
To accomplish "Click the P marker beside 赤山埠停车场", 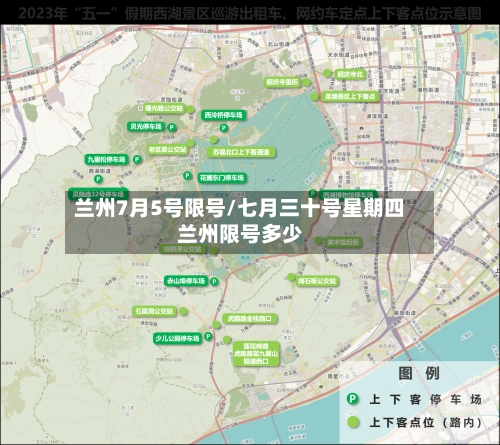I will 214,282.
